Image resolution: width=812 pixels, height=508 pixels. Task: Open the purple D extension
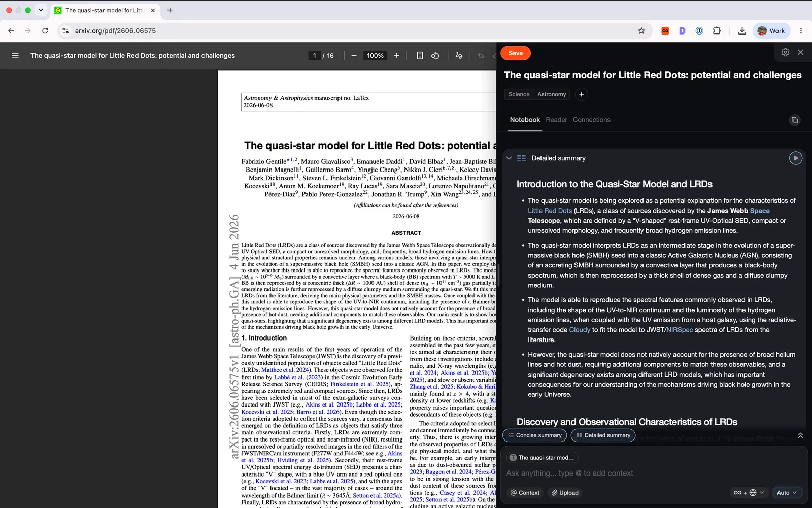point(682,31)
